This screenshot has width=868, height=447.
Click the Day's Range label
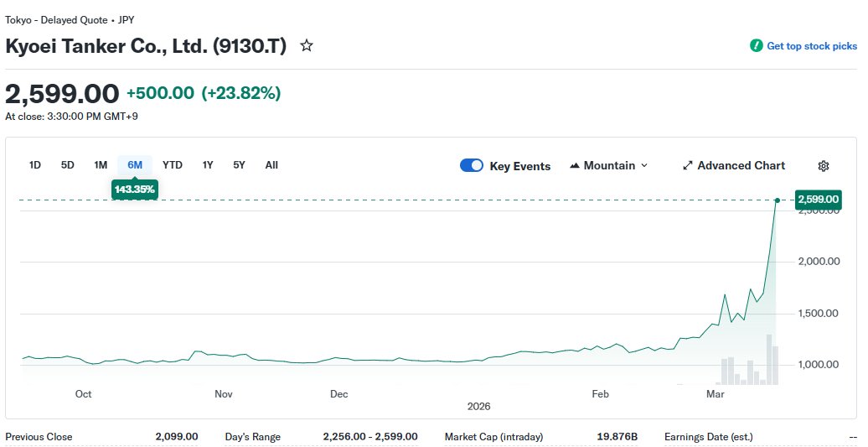click(x=252, y=436)
